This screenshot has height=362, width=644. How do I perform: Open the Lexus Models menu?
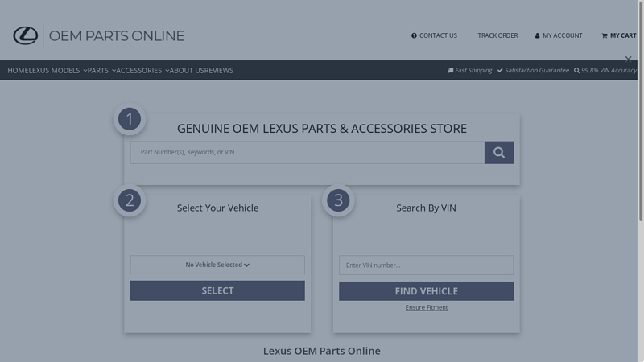click(54, 71)
